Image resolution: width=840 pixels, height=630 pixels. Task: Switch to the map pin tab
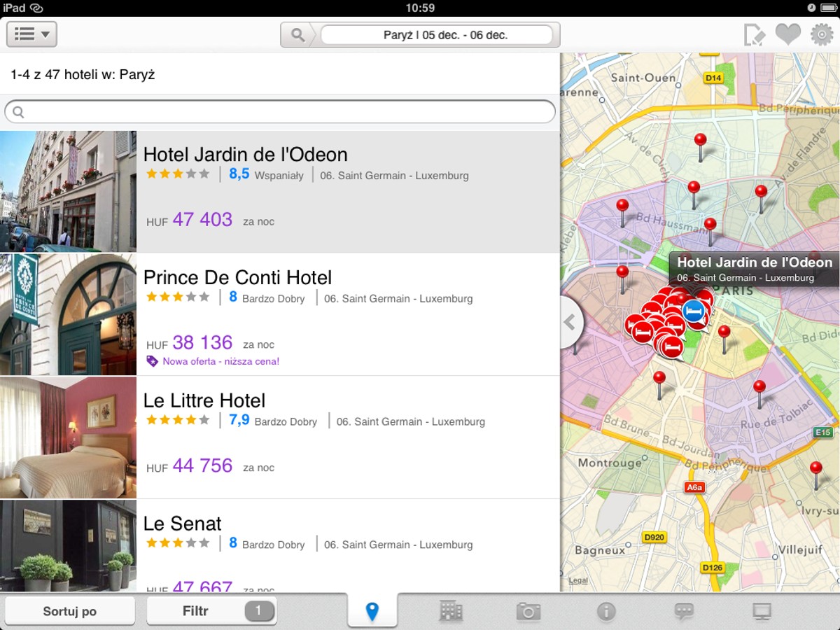(x=372, y=611)
